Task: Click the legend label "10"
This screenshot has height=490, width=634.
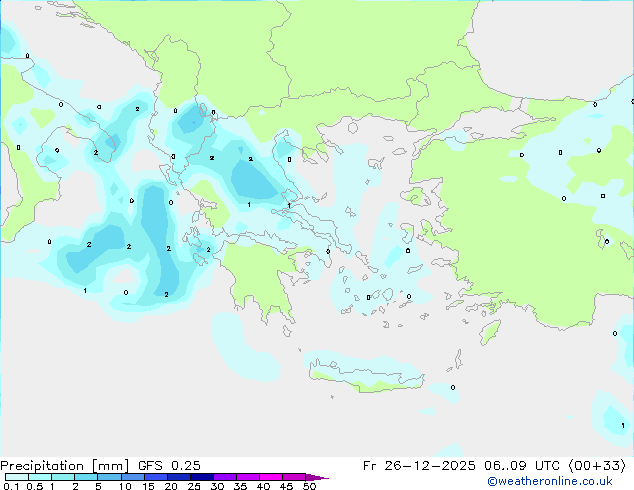Action: (x=125, y=486)
